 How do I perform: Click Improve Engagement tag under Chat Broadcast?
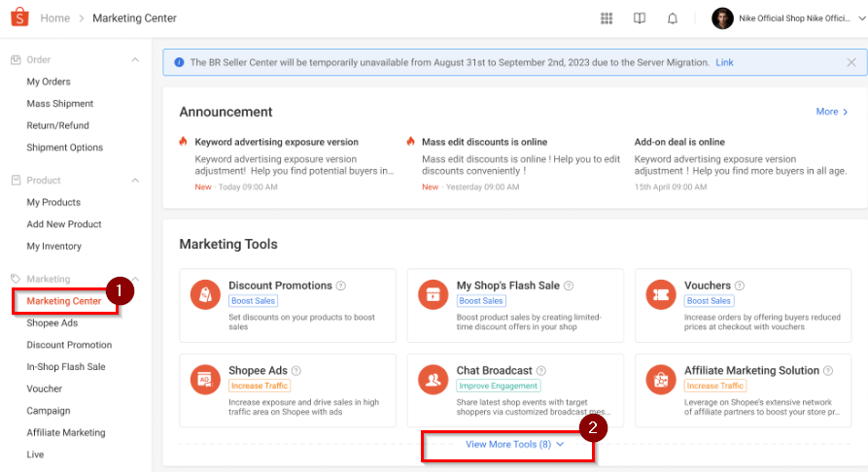tap(499, 386)
